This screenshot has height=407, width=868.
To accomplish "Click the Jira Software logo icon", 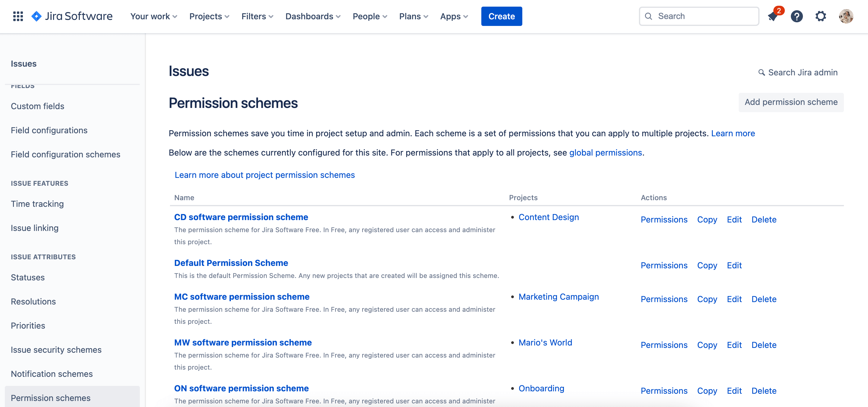I will (37, 16).
